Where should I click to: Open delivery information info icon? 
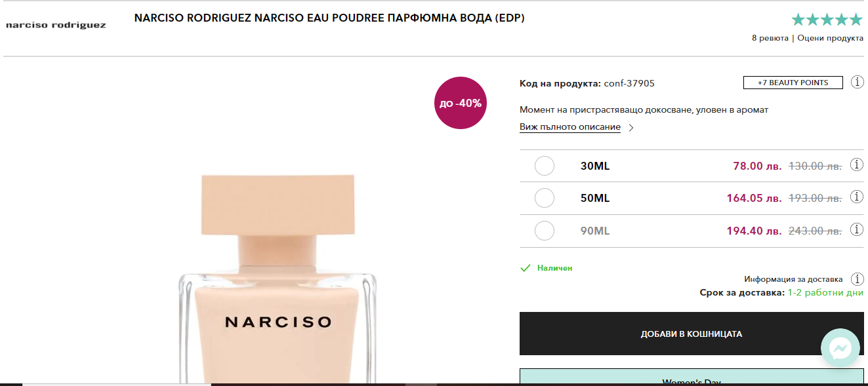[857, 279]
